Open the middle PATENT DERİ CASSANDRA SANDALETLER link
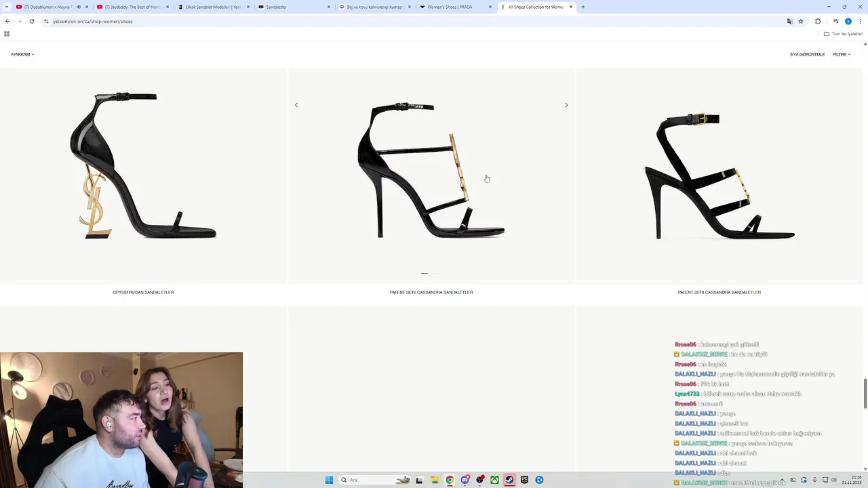The image size is (868, 488). (x=431, y=292)
